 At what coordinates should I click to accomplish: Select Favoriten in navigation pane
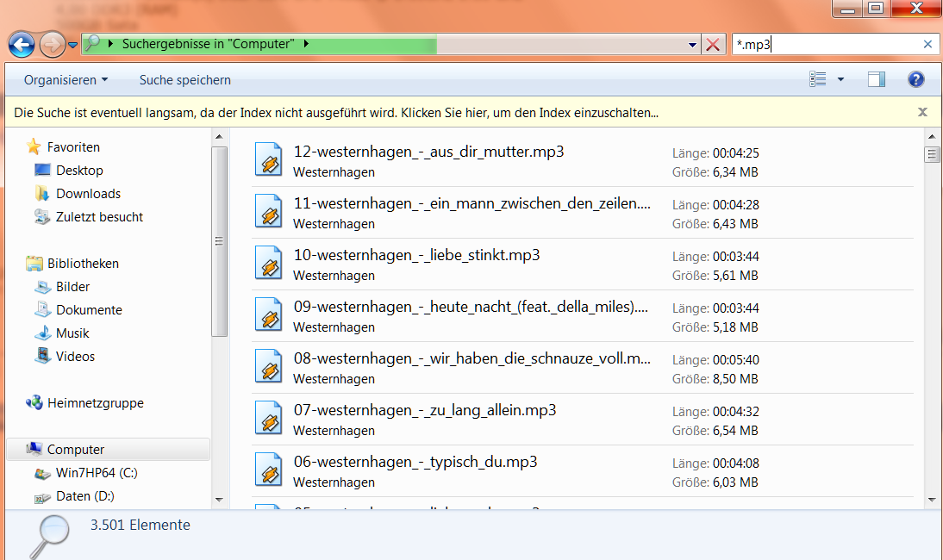73,147
